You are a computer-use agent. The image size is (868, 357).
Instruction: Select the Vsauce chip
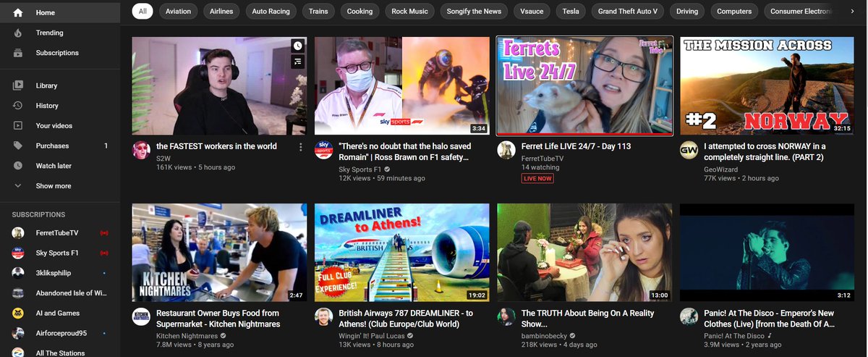point(533,12)
